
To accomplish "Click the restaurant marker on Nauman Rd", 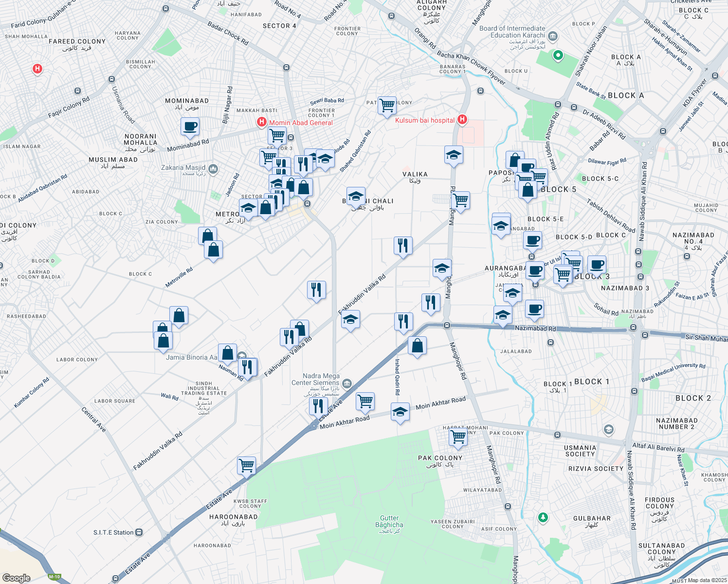I will click(248, 368).
